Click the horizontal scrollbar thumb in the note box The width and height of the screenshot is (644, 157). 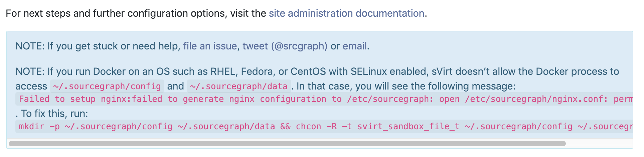coord(287,144)
